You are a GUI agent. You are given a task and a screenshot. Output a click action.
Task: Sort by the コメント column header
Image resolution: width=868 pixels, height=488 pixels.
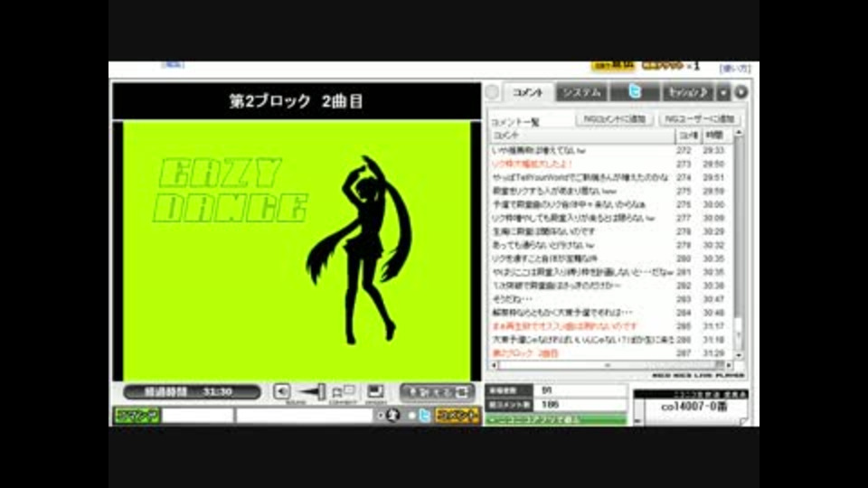click(581, 136)
